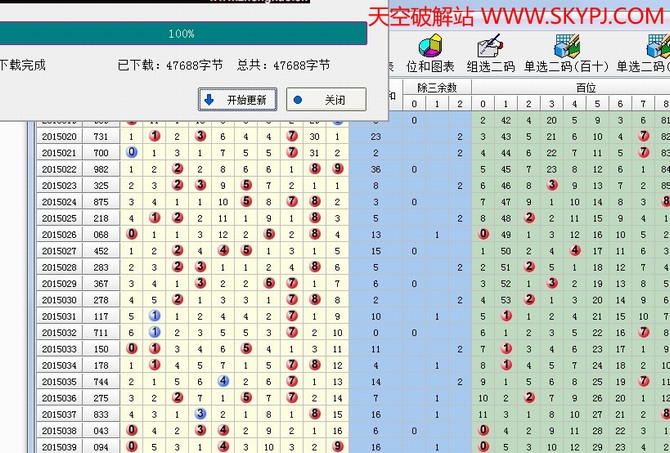Click the red 4 ball in 百位 row 2015027
This screenshot has width=670, height=453.
pyautogui.click(x=575, y=251)
